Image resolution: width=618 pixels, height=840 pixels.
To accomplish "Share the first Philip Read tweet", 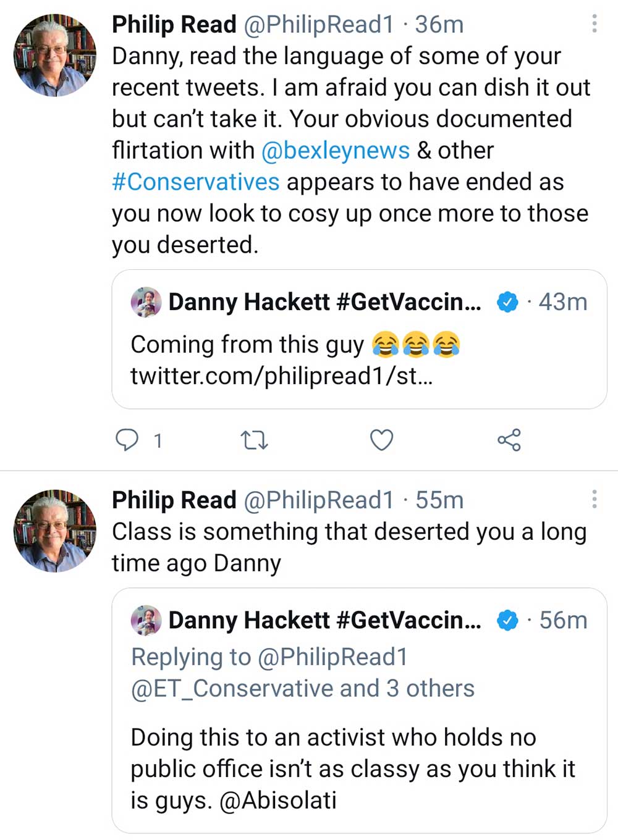I will pos(509,440).
